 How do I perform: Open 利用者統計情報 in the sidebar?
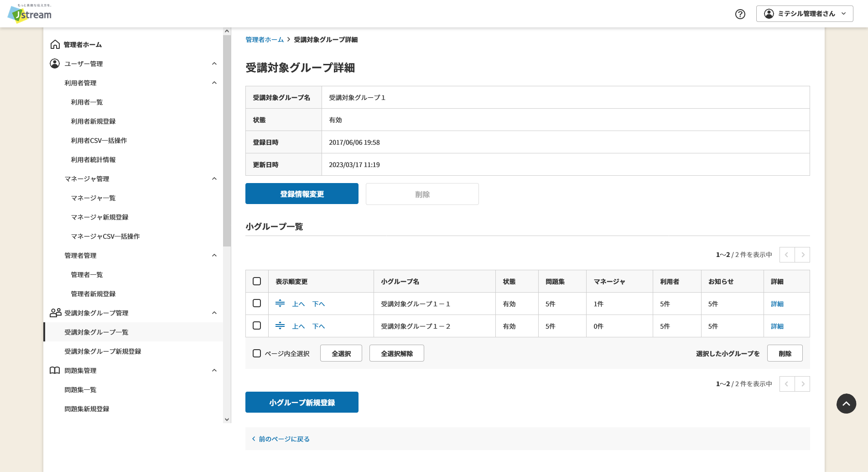coord(93,159)
